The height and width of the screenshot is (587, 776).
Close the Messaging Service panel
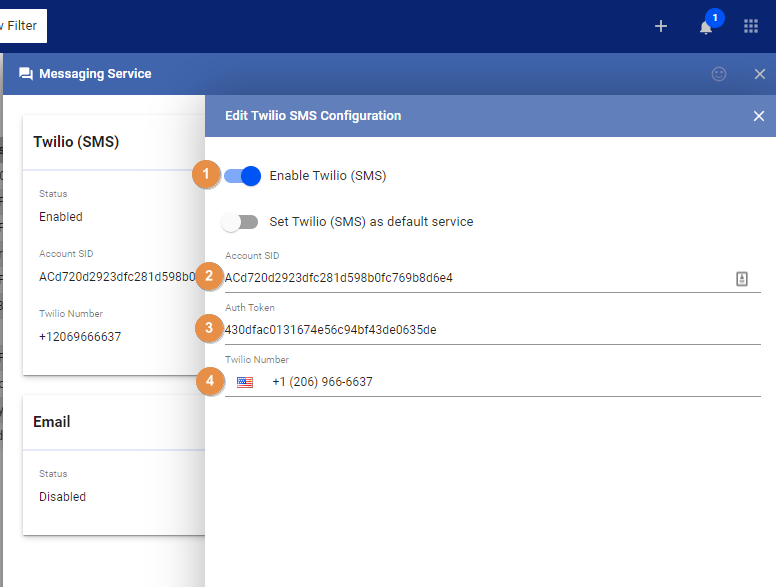pos(760,74)
